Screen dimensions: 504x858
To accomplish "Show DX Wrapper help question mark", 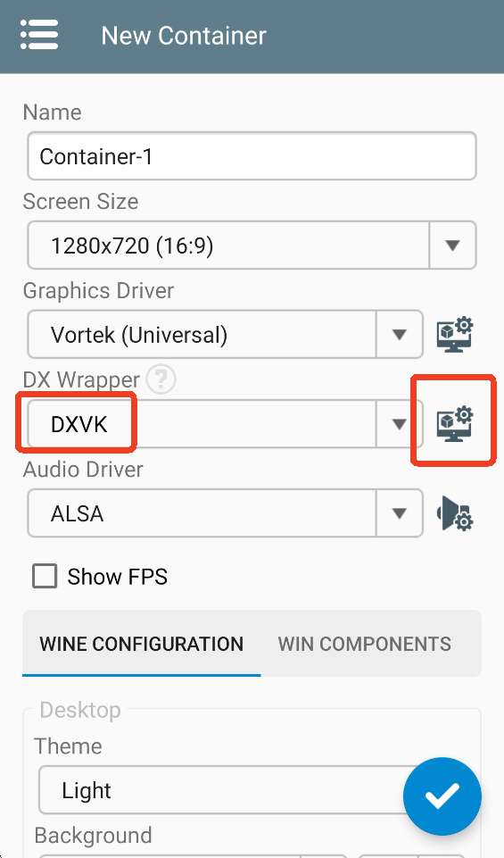I will pyautogui.click(x=161, y=379).
